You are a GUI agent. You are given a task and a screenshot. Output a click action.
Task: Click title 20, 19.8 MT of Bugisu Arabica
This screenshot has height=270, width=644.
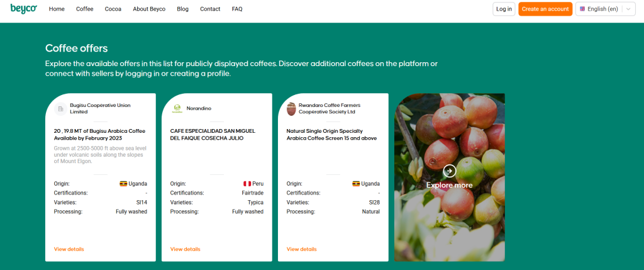click(x=100, y=135)
